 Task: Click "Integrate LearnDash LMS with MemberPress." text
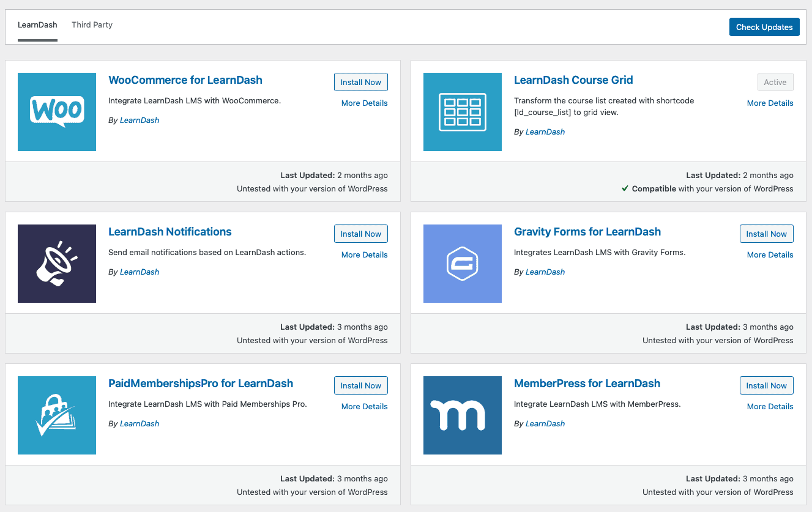point(597,404)
